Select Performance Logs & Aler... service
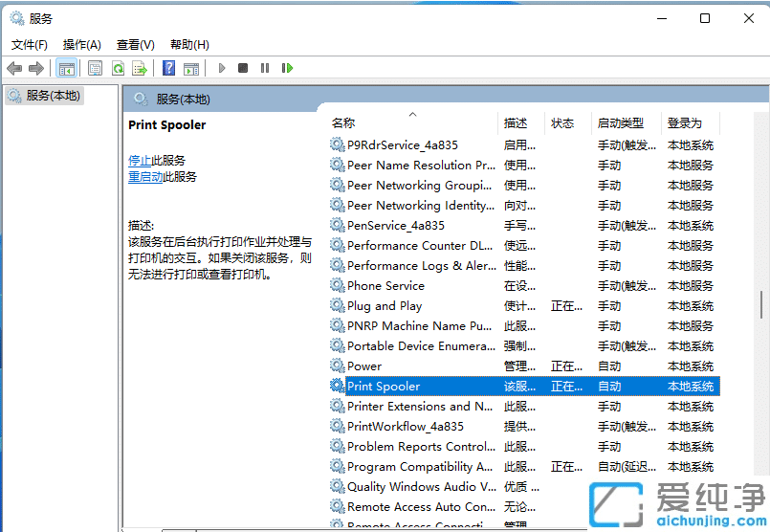The image size is (770, 532). point(422,266)
